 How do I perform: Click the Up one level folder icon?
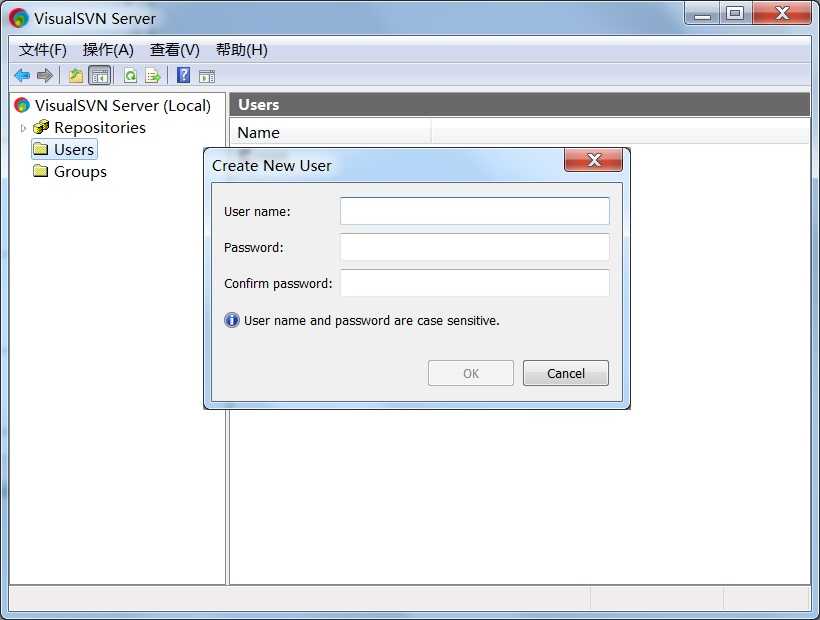click(76, 76)
